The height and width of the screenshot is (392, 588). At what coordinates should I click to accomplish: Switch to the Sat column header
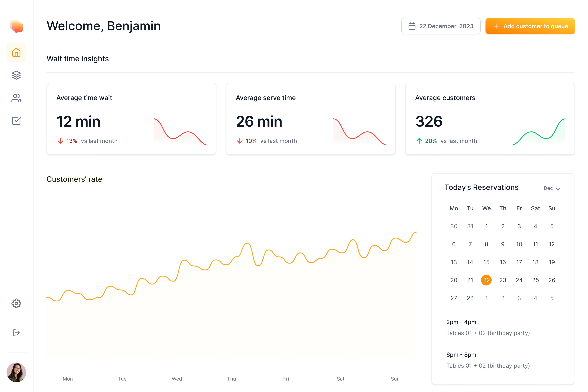[x=535, y=208]
